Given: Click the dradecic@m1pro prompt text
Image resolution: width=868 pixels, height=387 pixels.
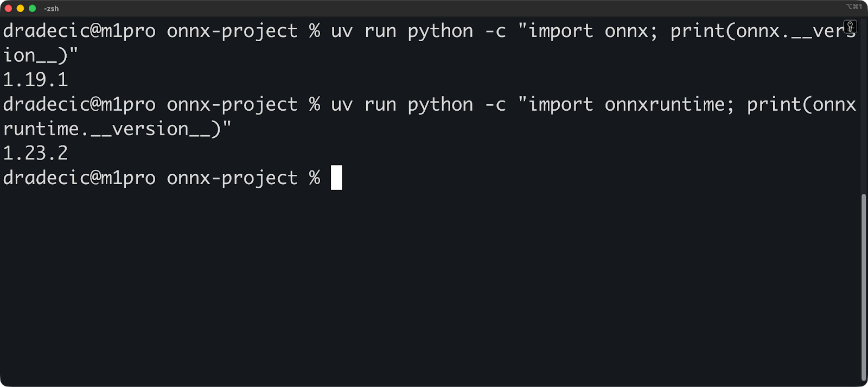Looking at the screenshot, I should pos(79,177).
